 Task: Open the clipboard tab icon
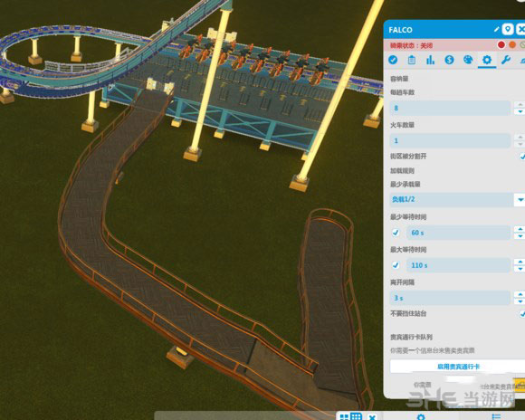[x=412, y=60]
